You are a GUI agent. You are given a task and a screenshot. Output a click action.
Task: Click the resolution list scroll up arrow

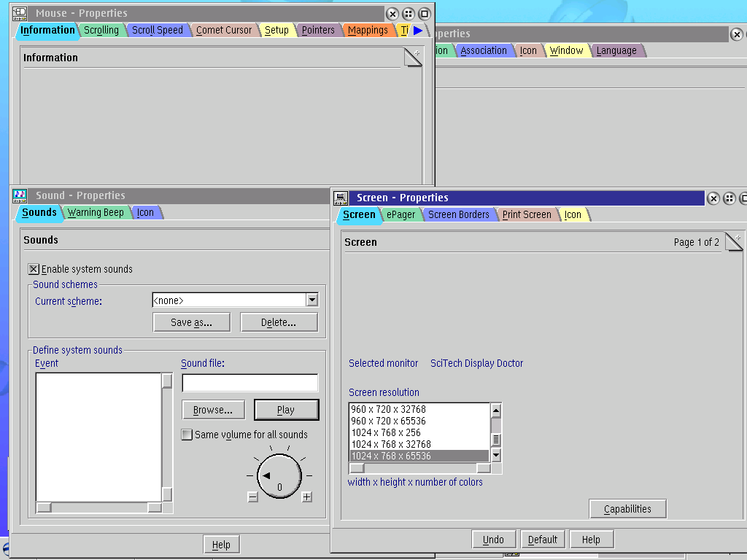click(496, 410)
